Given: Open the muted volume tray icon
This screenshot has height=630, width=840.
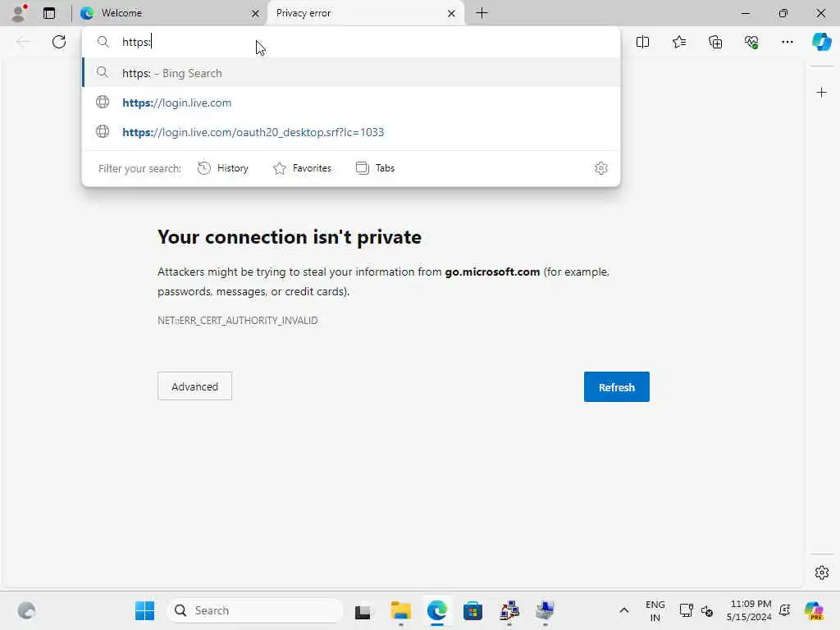Looking at the screenshot, I should click(x=706, y=610).
